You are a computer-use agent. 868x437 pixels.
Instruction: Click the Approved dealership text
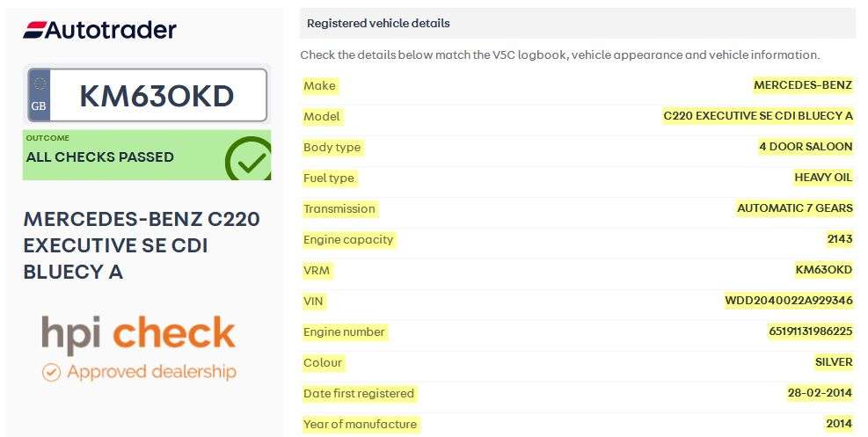point(151,372)
